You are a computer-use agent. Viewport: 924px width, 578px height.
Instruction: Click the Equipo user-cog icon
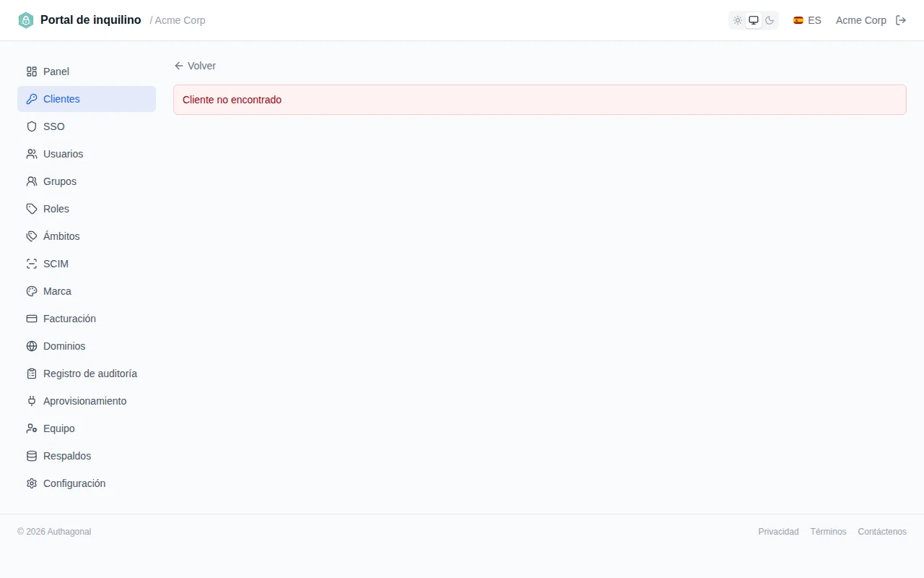[32, 428]
